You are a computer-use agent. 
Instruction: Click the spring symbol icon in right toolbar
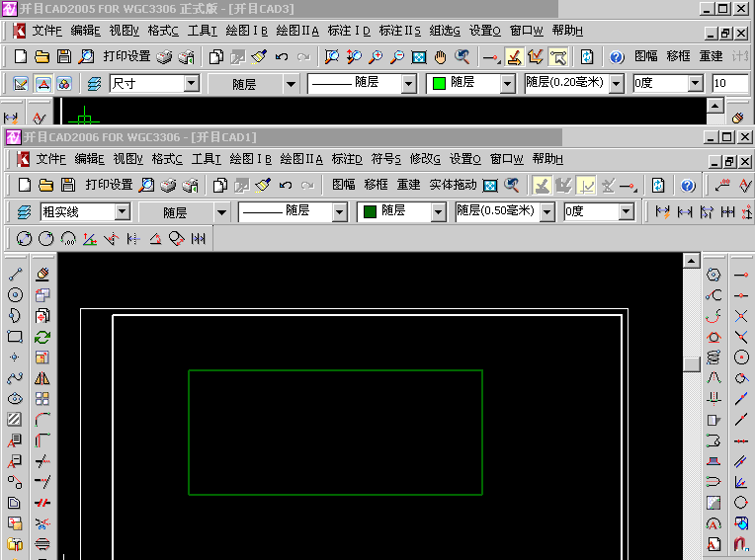pos(713,357)
